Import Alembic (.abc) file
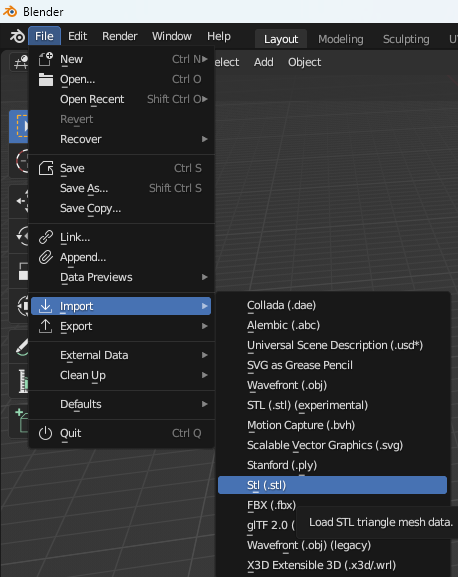The width and height of the screenshot is (458, 577). pos(333,325)
